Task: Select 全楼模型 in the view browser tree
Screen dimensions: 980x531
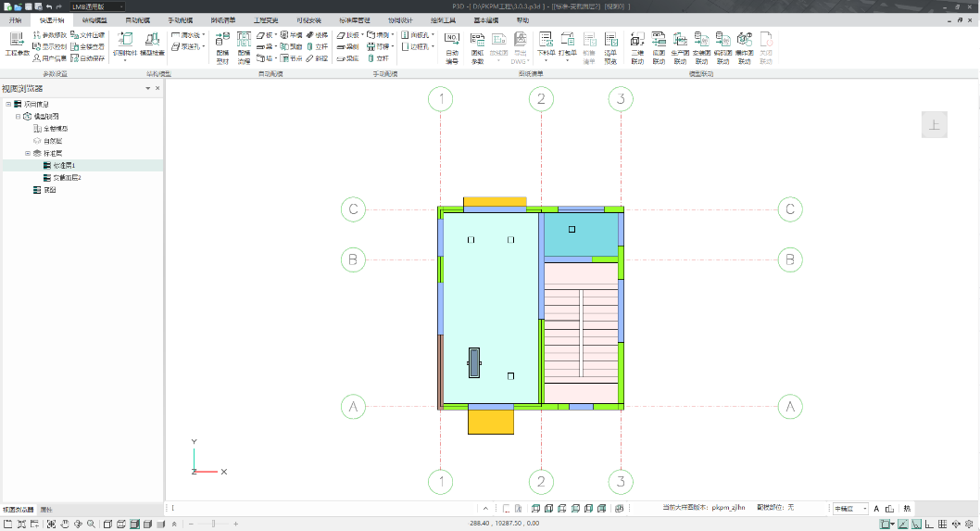Action: tap(56, 128)
